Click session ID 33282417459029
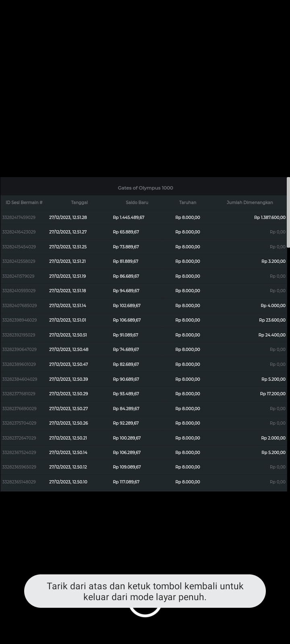The height and width of the screenshot is (644, 290). pos(19,217)
